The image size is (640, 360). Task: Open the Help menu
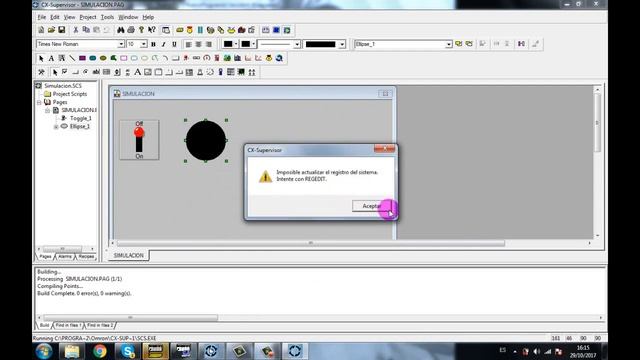click(148, 17)
